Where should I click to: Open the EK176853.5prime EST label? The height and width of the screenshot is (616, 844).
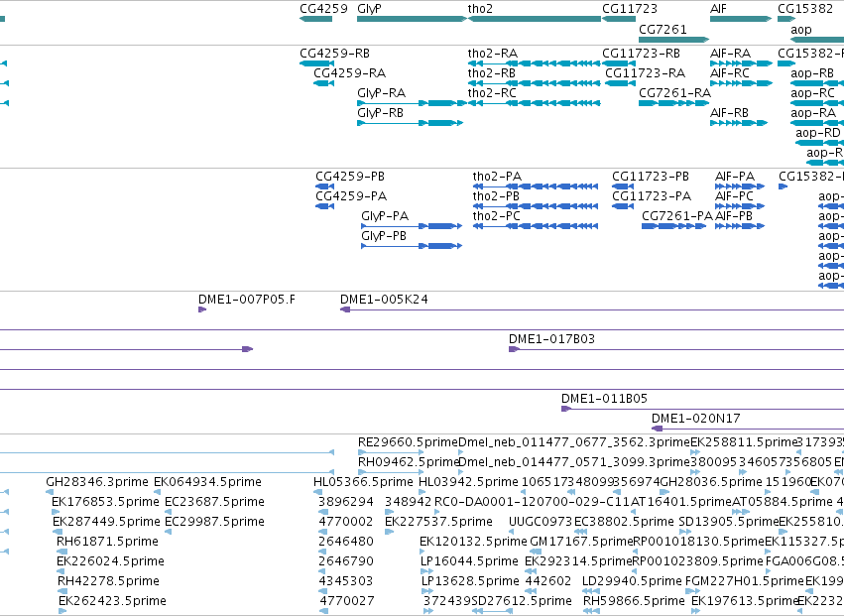(x=105, y=502)
